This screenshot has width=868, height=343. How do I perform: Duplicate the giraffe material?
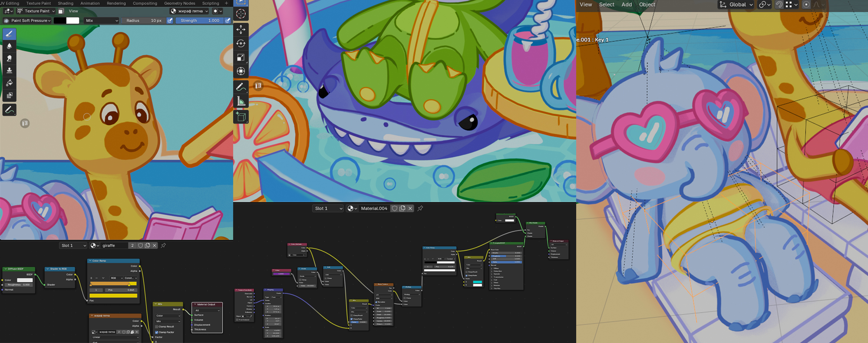148,246
